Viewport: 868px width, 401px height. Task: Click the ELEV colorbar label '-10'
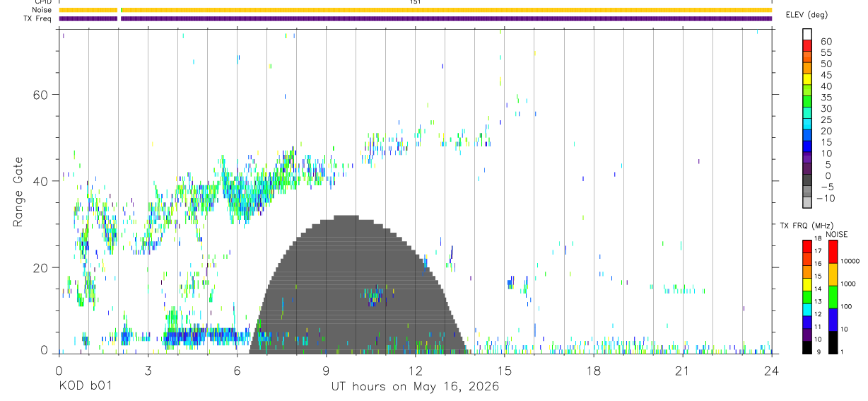[826, 198]
